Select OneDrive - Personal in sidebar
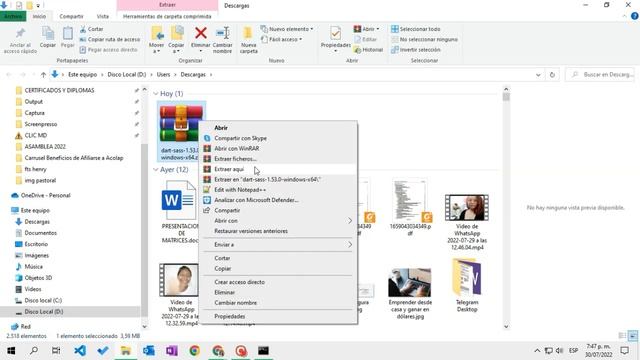Viewport: 640px width, 360px height. [45, 196]
